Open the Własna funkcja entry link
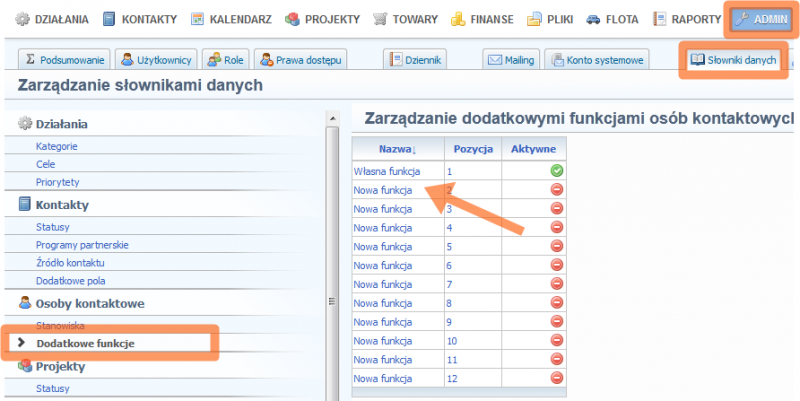This screenshot has width=800, height=401. click(385, 172)
